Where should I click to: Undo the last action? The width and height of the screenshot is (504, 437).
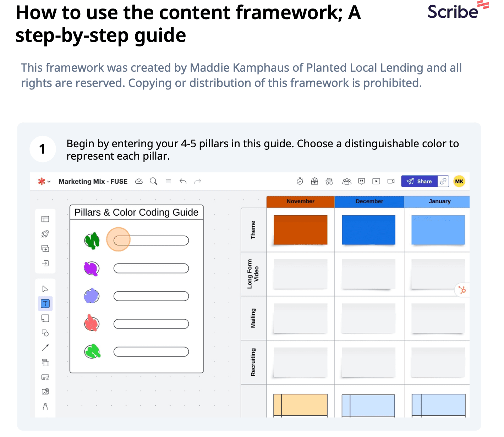[183, 181]
